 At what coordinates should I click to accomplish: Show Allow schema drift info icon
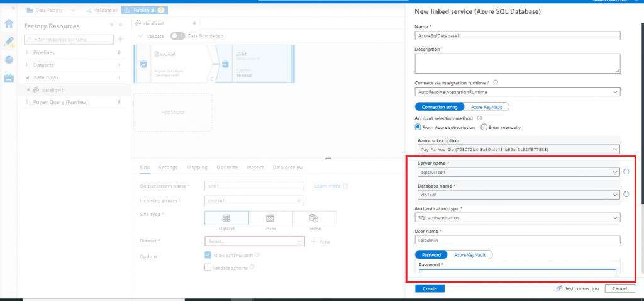click(257, 255)
